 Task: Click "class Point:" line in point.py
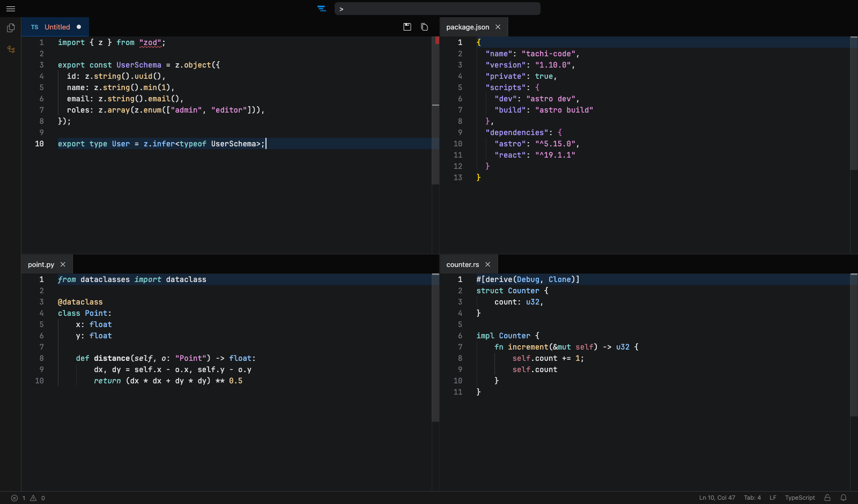point(85,313)
